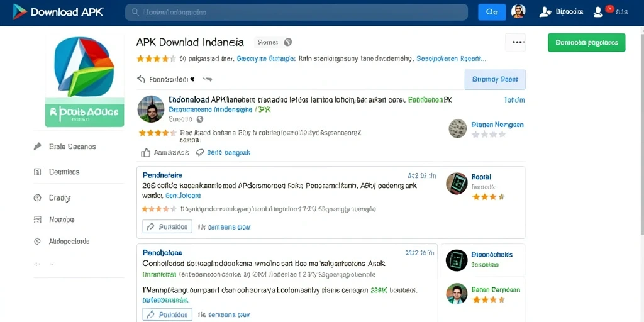Open the round profile avatar in the header
The width and height of the screenshot is (644, 322).
coord(518,11)
